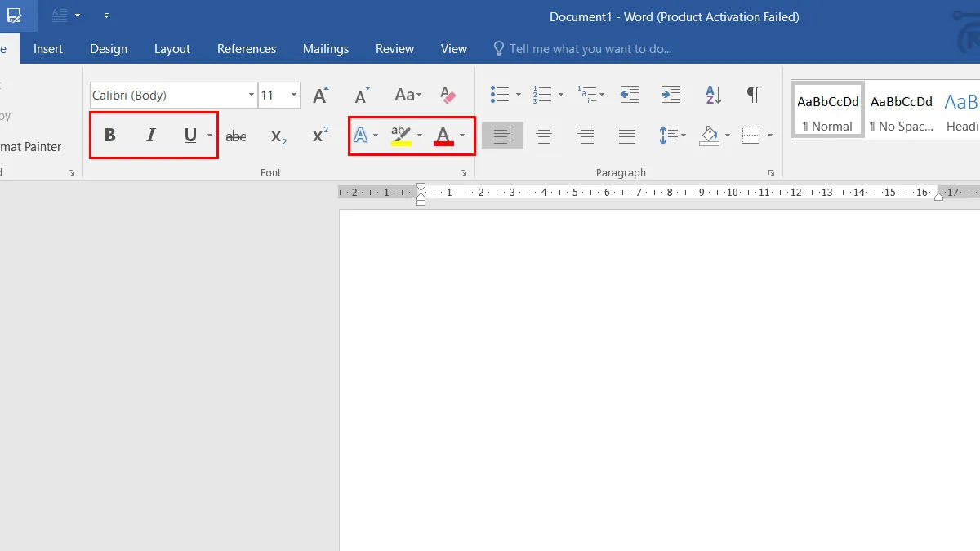Click the Tell me what you want search box
Screen dimensions: 980x551
coord(590,49)
